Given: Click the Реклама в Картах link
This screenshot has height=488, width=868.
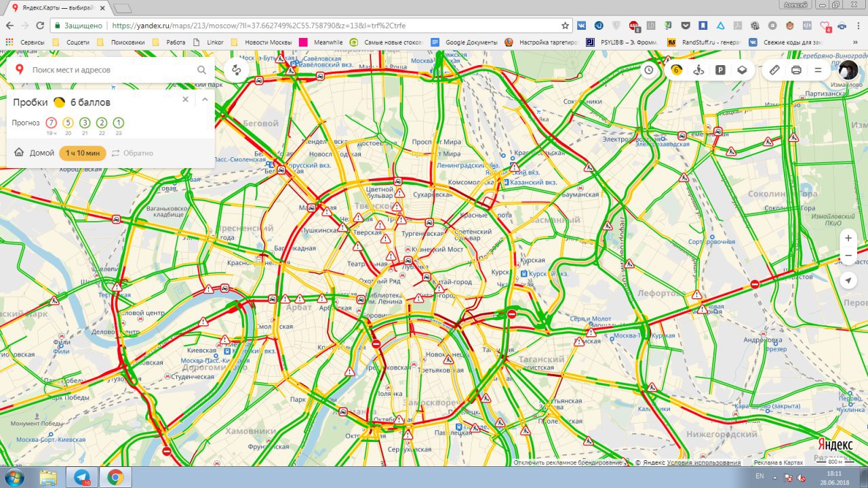Looking at the screenshot, I should coord(778,462).
